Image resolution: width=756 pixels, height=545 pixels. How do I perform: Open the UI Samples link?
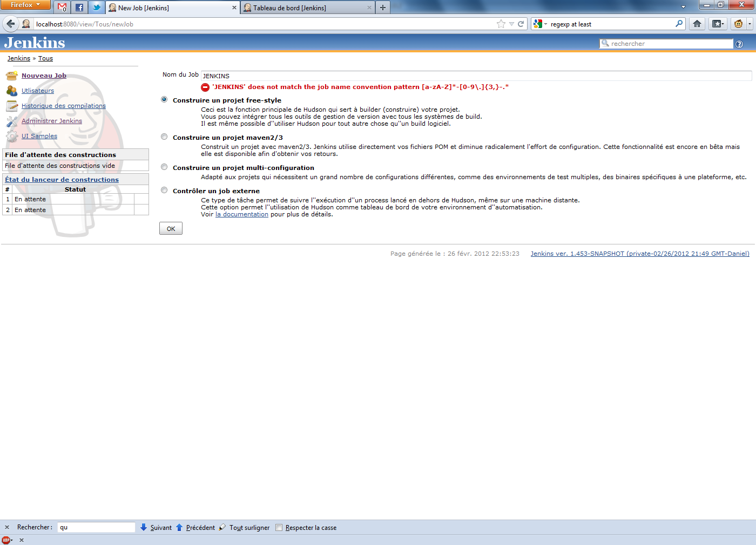point(39,136)
